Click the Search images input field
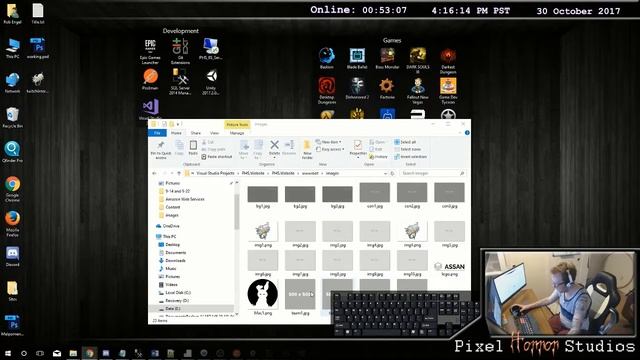640x360 pixels. [432, 173]
